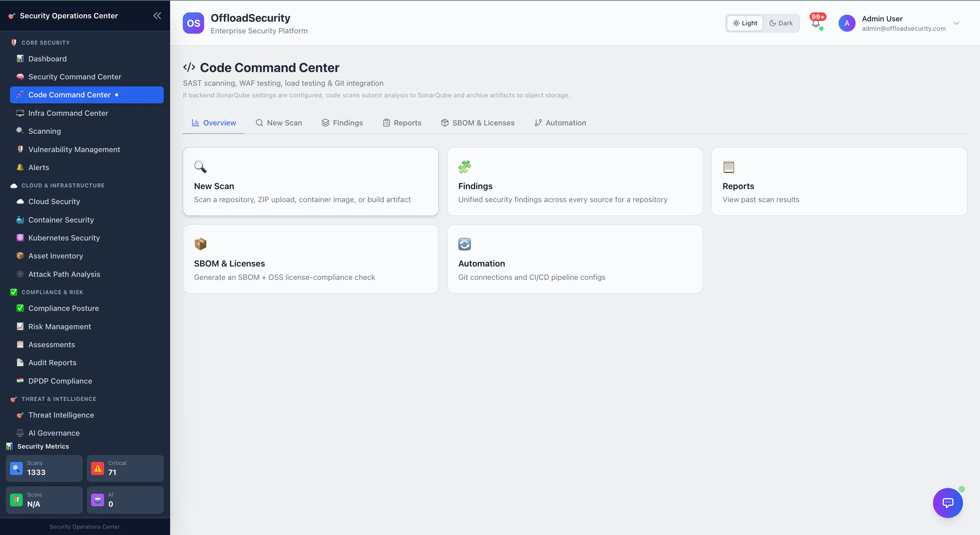Click the AI 0 metric tile
The image size is (980, 535).
click(125, 500)
